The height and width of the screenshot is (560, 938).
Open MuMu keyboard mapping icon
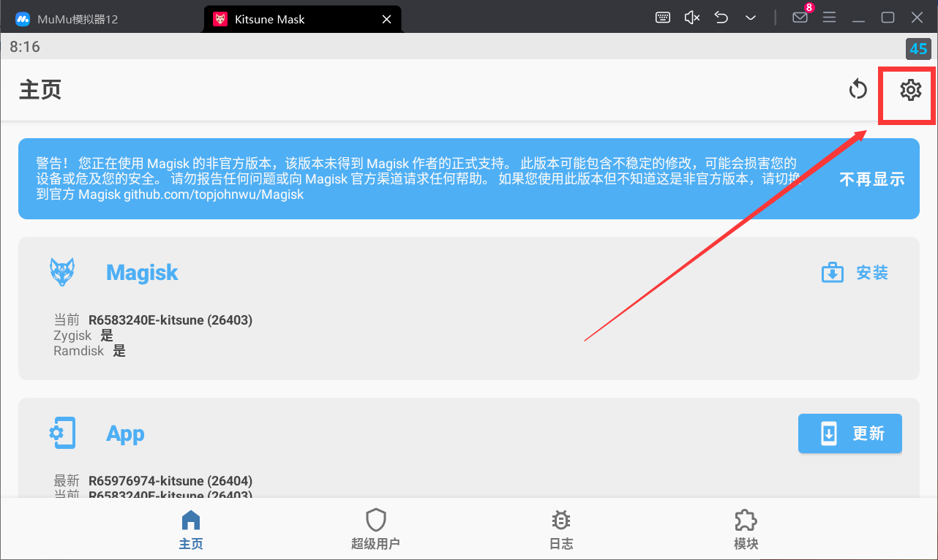pos(663,18)
